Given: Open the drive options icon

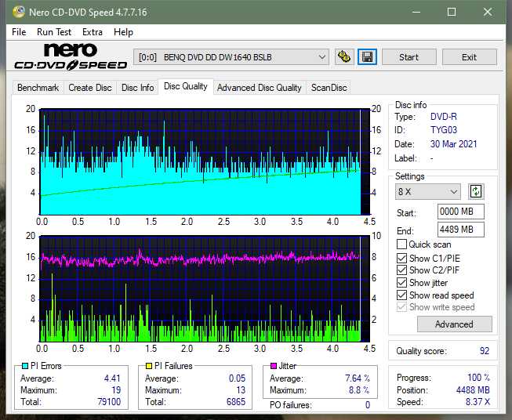Looking at the screenshot, I should 344,57.
